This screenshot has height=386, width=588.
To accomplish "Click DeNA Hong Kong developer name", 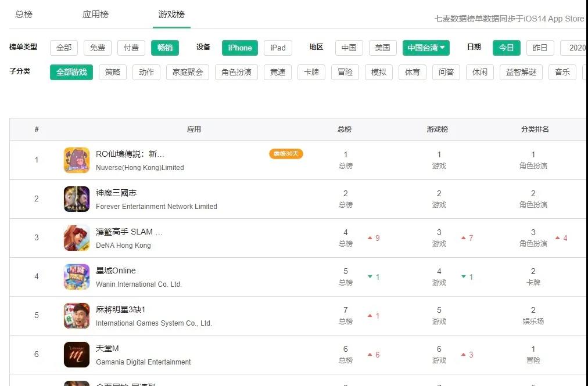I will (123, 246).
